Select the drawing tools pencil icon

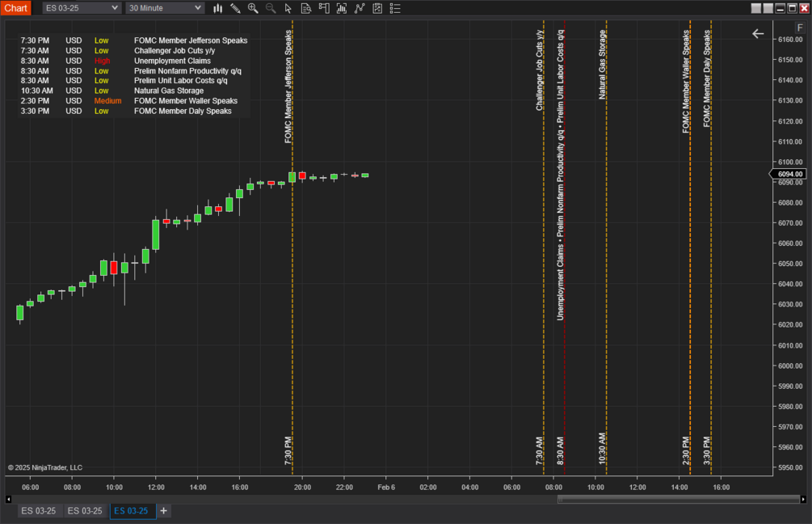236,8
